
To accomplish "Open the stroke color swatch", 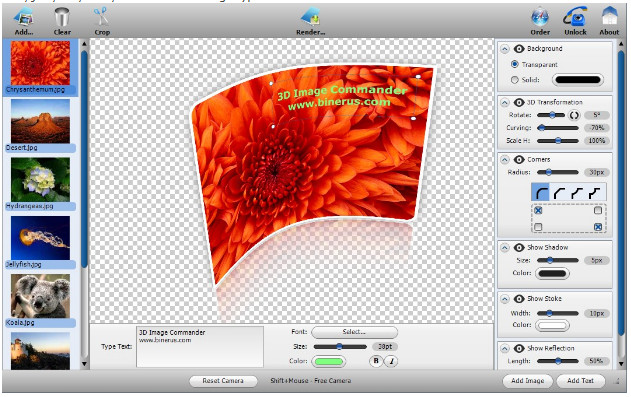I will (x=552, y=325).
